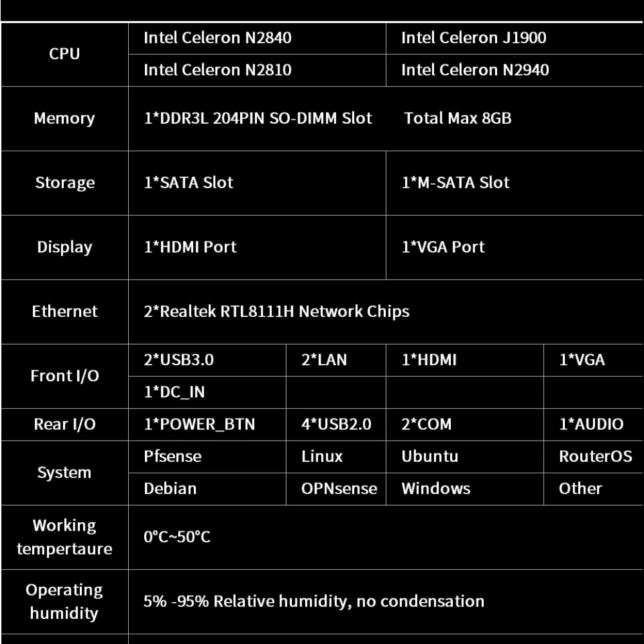Select the 1*VGA Port cell
The width and height of the screenshot is (644, 644).
[442, 247]
